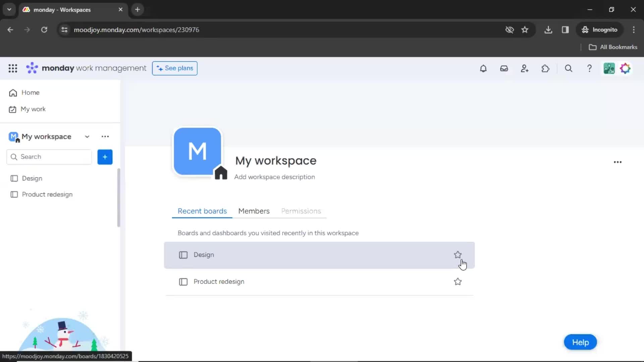Click the help question mark icon
Viewport: 644px width, 362px height.
(x=590, y=68)
